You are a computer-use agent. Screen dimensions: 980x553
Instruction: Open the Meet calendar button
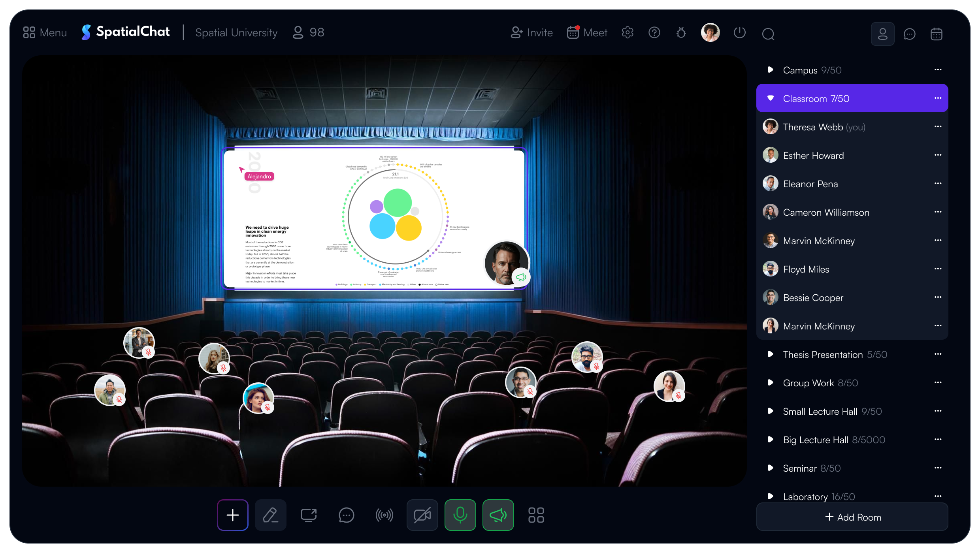coord(587,32)
